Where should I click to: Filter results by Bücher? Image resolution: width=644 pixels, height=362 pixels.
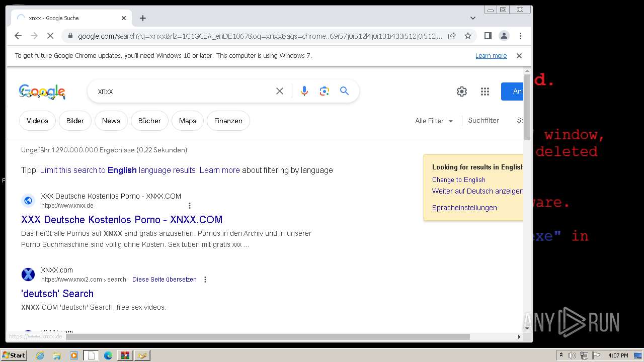tap(149, 121)
